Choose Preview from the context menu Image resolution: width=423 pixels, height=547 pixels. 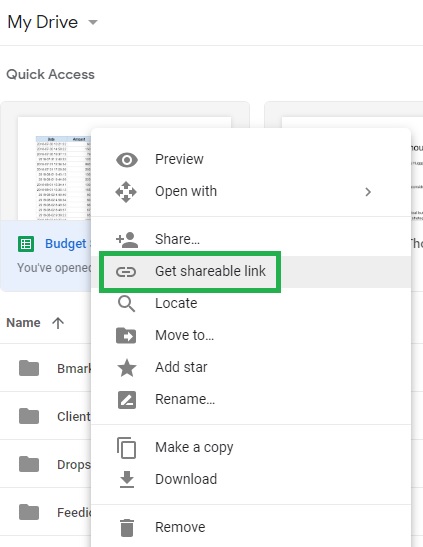coord(251,159)
